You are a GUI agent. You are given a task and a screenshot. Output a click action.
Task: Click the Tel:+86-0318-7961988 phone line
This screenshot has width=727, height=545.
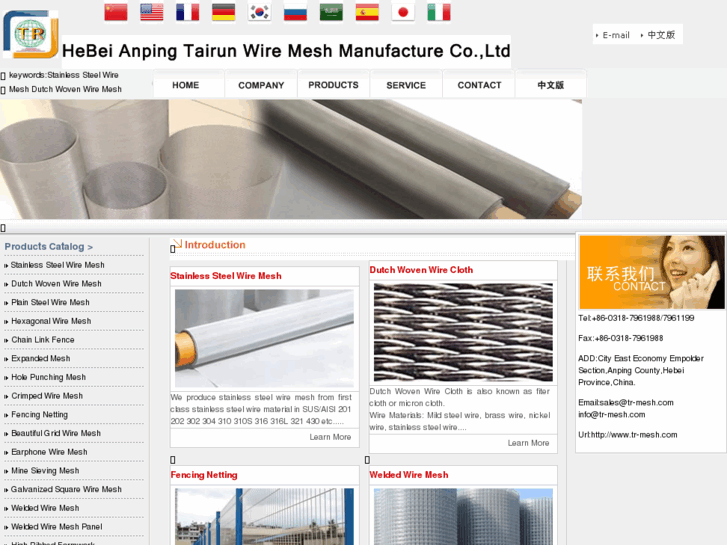(636, 318)
